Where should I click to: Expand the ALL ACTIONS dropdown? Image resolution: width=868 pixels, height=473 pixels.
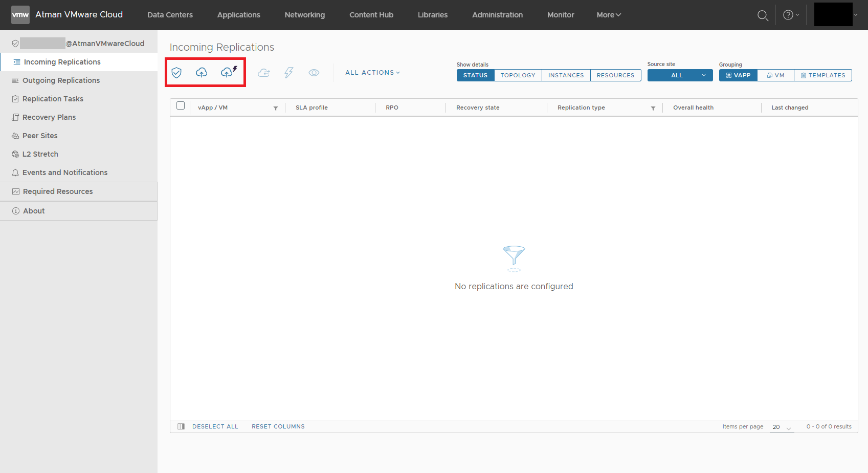pyautogui.click(x=372, y=73)
